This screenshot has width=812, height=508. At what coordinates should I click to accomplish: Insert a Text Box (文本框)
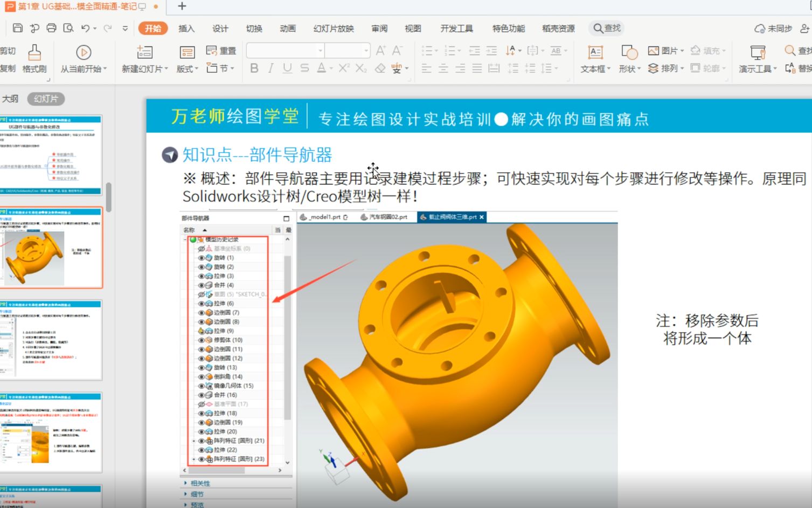pos(595,59)
